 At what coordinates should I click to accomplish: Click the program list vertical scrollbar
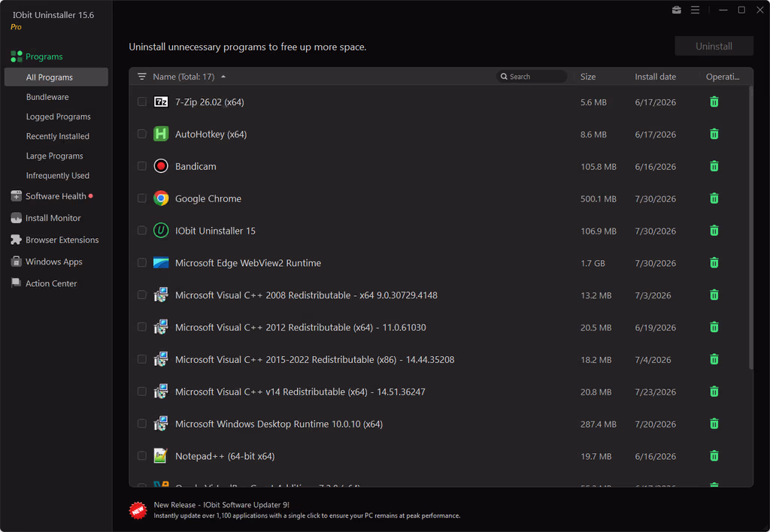[x=751, y=228]
